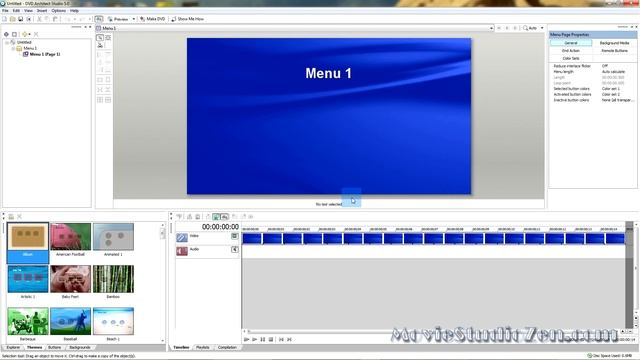
Task: Switch to the Color Sets properties tab
Action: 571,58
